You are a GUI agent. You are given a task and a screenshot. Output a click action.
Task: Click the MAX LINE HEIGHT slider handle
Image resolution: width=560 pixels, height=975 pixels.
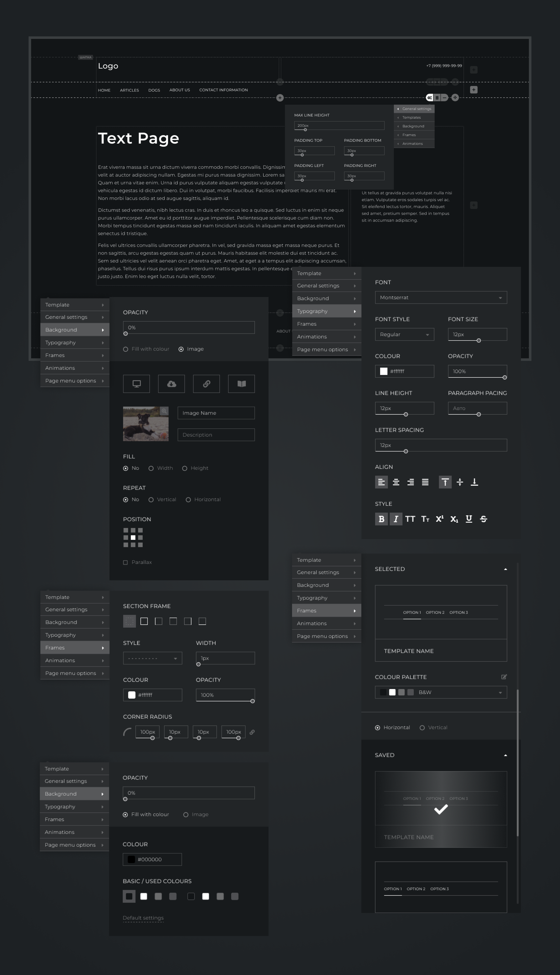(x=305, y=130)
